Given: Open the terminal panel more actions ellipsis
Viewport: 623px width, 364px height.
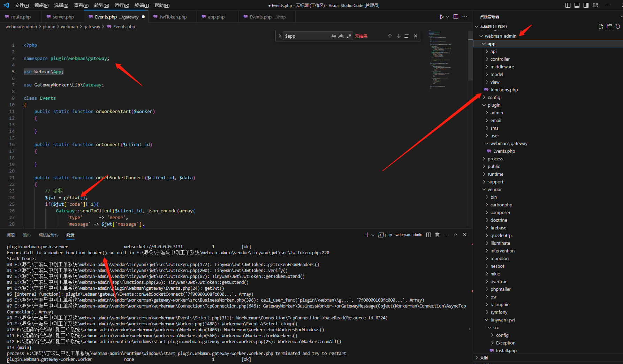Looking at the screenshot, I should point(447,235).
